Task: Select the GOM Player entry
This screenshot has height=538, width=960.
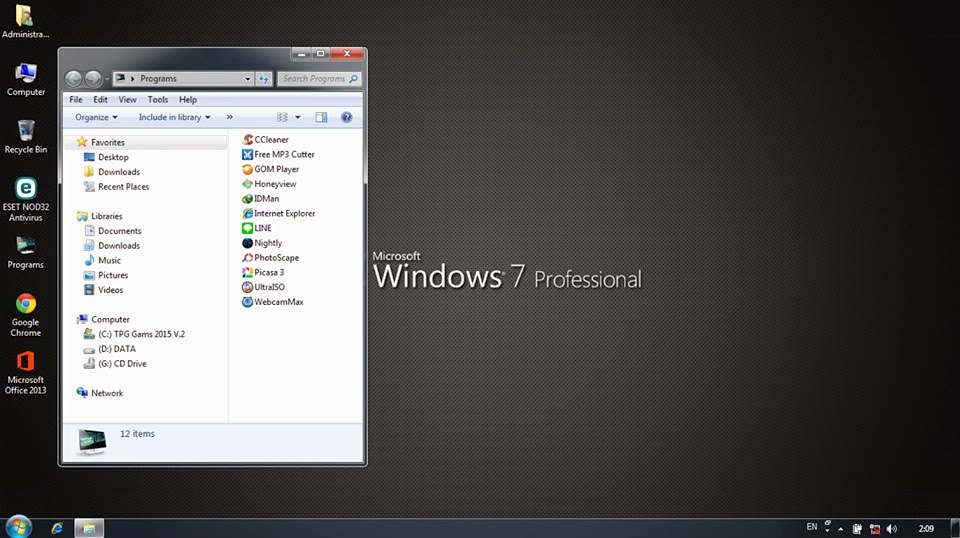Action: pyautogui.click(x=271, y=169)
